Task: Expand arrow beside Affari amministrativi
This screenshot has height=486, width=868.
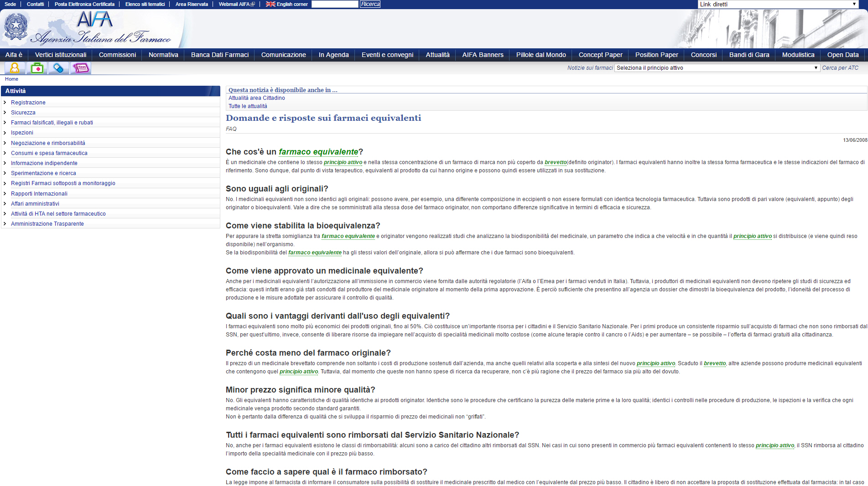Action: point(5,204)
